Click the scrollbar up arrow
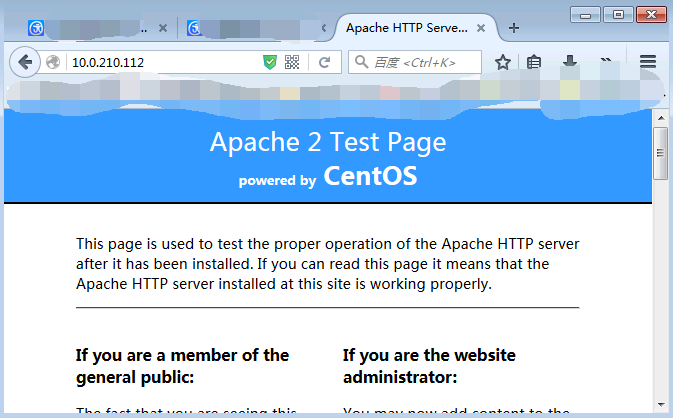This screenshot has height=418, width=673. pyautogui.click(x=661, y=118)
